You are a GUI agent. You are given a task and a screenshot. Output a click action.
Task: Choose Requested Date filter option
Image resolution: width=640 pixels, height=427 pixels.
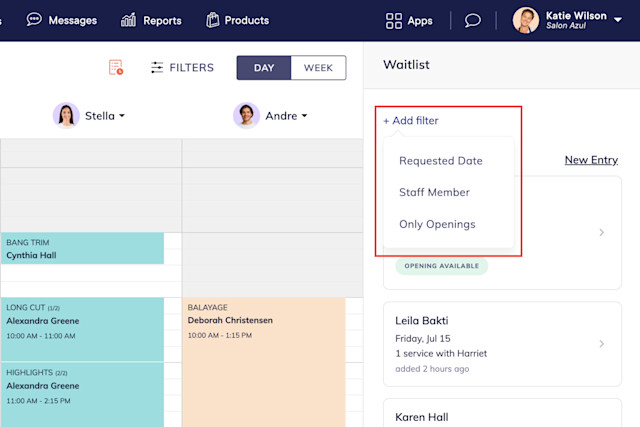[441, 161]
